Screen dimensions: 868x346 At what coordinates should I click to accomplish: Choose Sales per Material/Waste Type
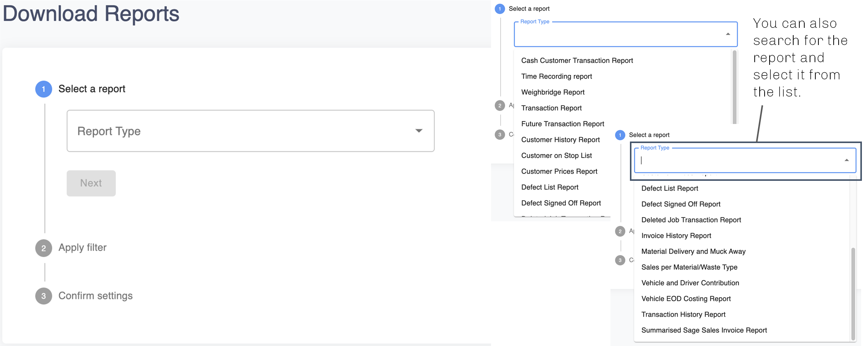[x=689, y=267]
